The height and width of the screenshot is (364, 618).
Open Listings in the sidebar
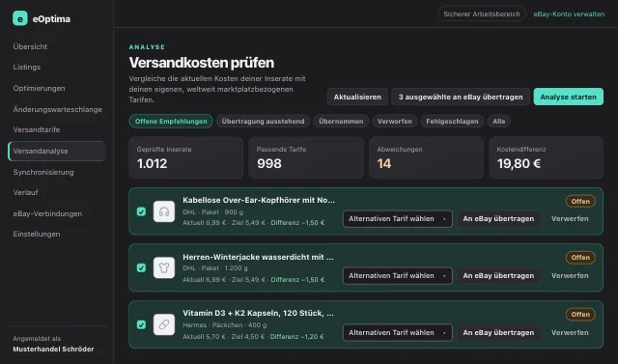(x=27, y=67)
